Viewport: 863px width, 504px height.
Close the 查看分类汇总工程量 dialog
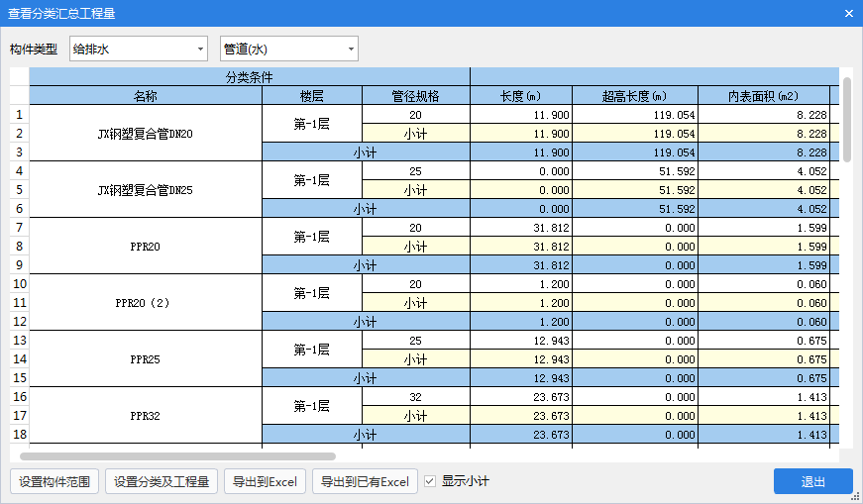pos(848,14)
